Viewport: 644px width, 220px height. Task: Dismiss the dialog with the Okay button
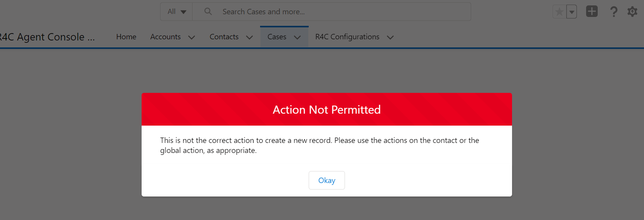pyautogui.click(x=326, y=180)
